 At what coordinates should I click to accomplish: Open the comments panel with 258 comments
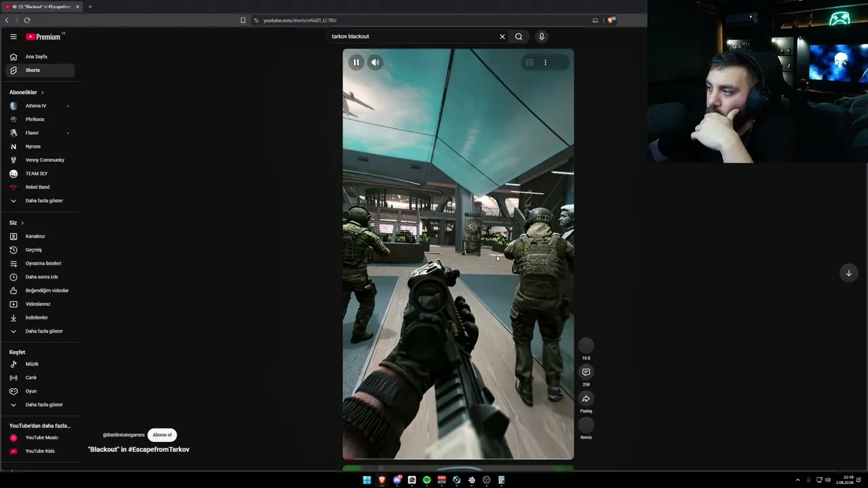[x=586, y=372]
